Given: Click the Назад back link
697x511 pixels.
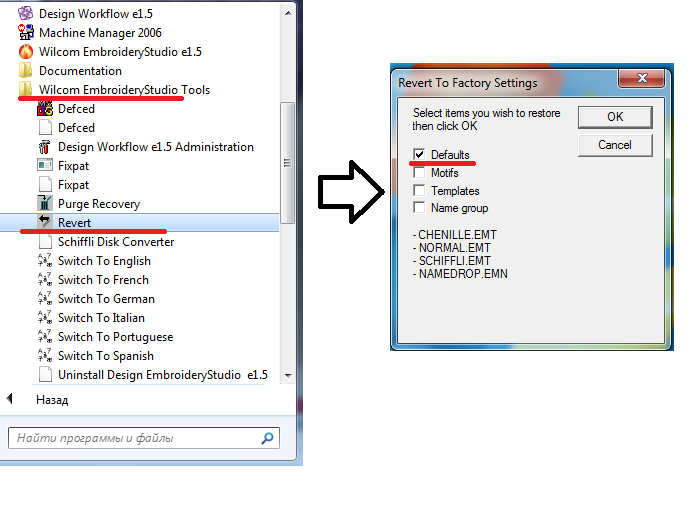Looking at the screenshot, I should pos(52,400).
